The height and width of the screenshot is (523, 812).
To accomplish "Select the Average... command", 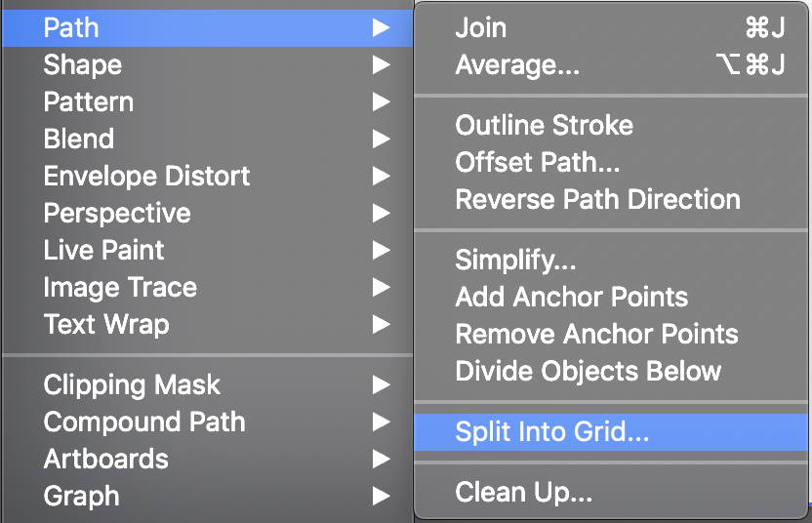I will [x=517, y=65].
